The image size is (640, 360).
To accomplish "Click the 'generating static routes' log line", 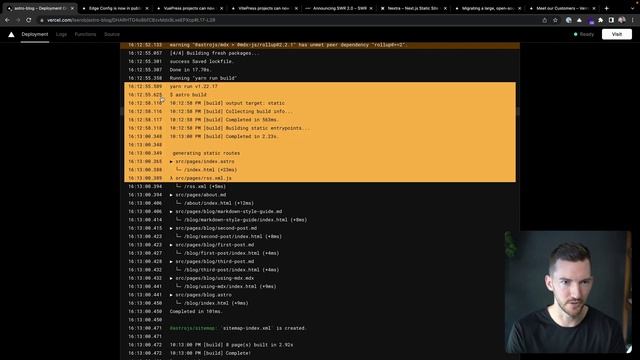I will point(320,153).
